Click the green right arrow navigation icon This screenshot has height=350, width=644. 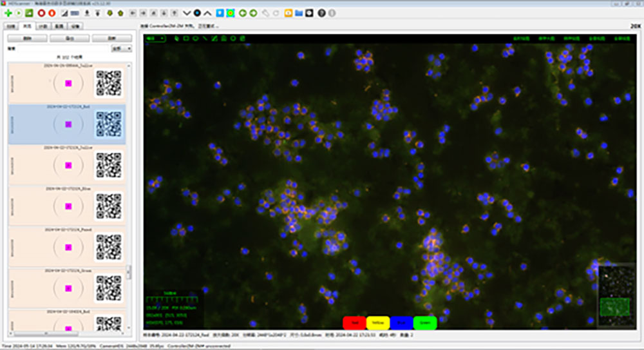tap(254, 13)
